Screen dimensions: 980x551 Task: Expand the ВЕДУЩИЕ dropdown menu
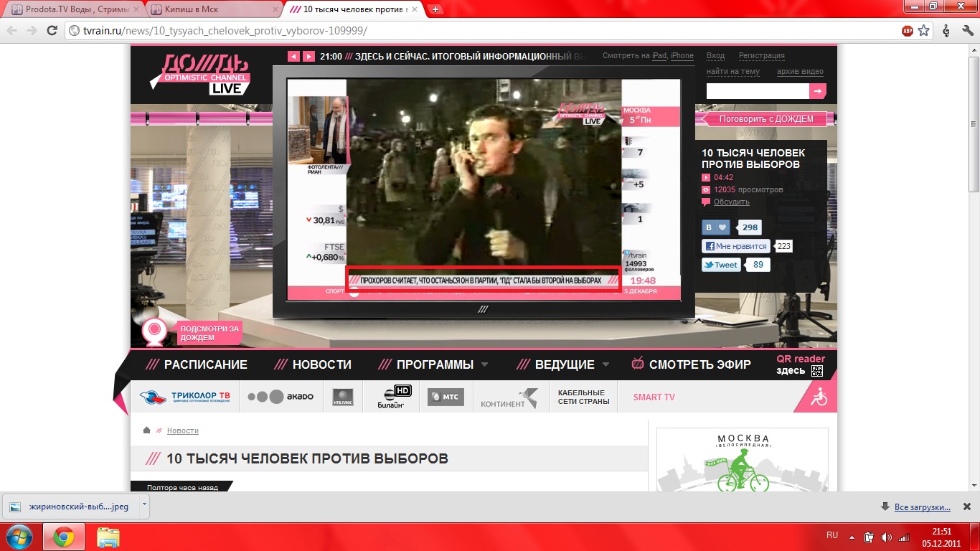(606, 364)
